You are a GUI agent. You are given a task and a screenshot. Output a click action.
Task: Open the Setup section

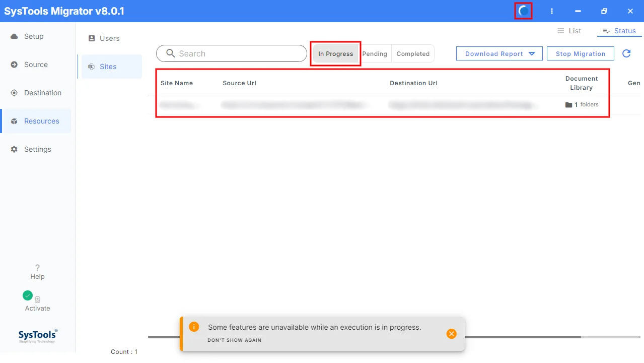[x=36, y=36]
